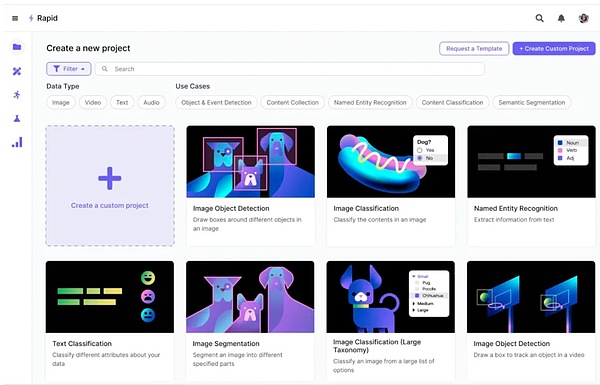Open Image Classification hot dog thumbnail
Viewport: 600px width, 385px height.
click(391, 162)
